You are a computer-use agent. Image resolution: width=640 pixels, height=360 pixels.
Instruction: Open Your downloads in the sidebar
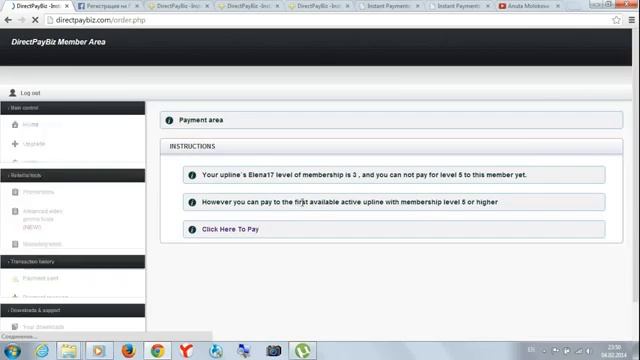click(43, 327)
